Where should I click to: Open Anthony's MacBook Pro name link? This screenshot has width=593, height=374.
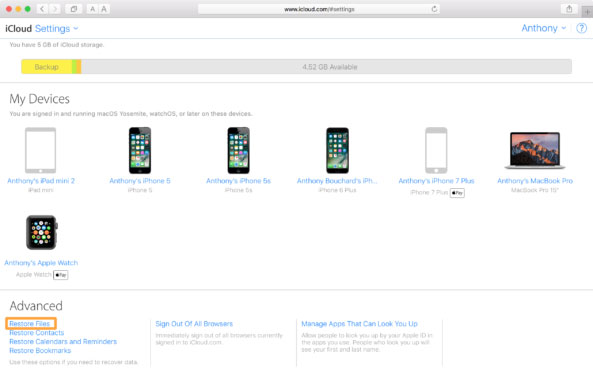535,181
